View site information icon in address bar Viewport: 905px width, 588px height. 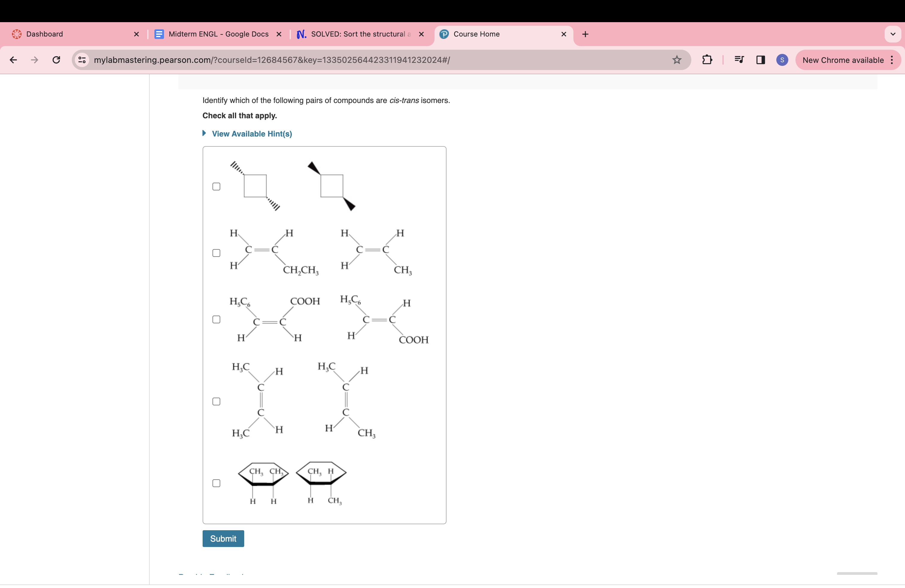click(82, 60)
